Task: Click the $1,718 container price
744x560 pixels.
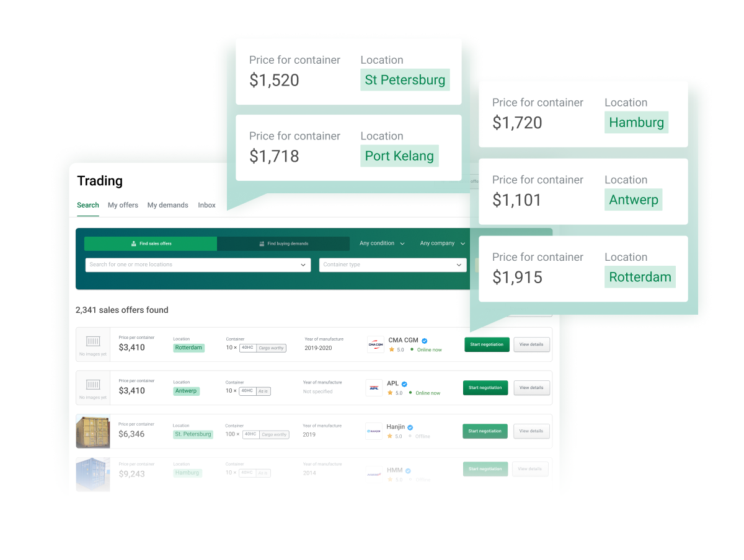Action: click(x=274, y=157)
